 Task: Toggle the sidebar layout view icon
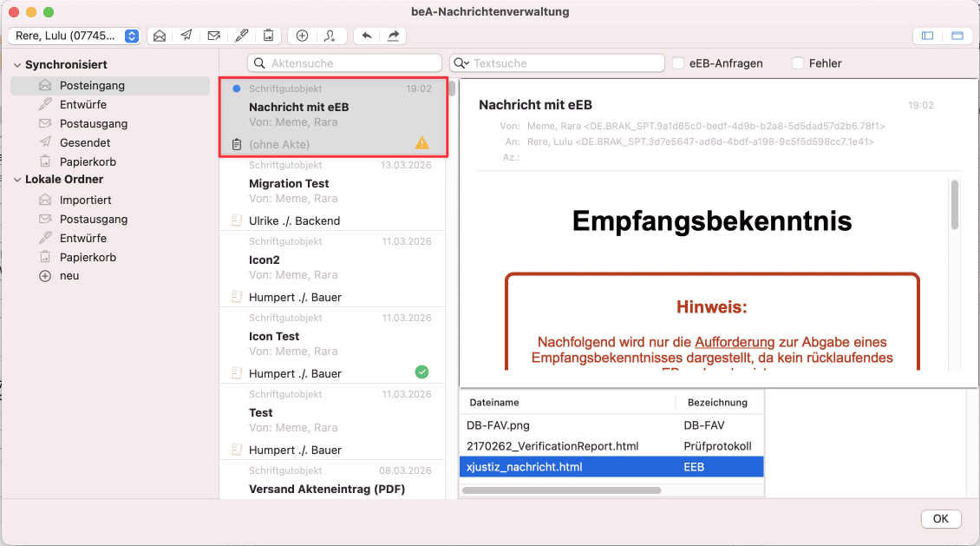[927, 36]
